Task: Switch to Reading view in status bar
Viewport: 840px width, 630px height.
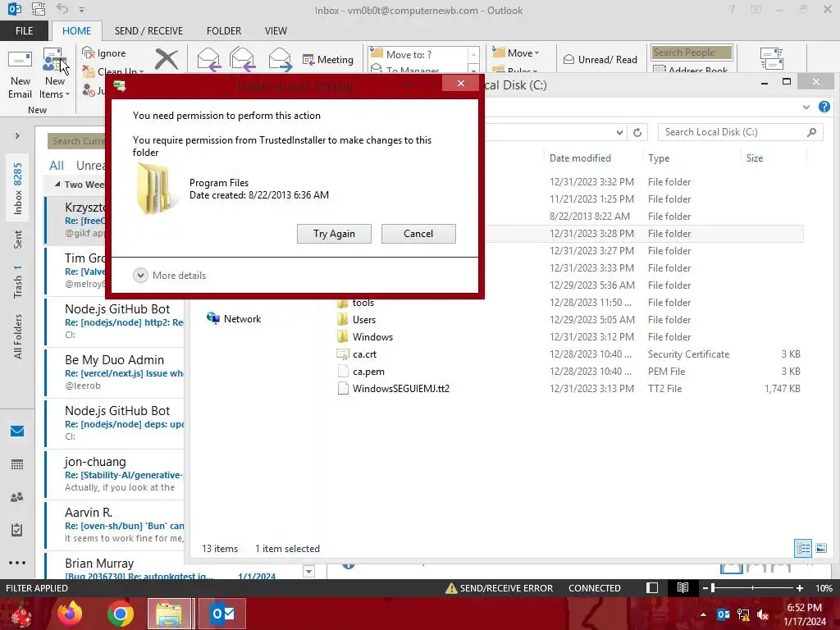Action: coord(682,587)
